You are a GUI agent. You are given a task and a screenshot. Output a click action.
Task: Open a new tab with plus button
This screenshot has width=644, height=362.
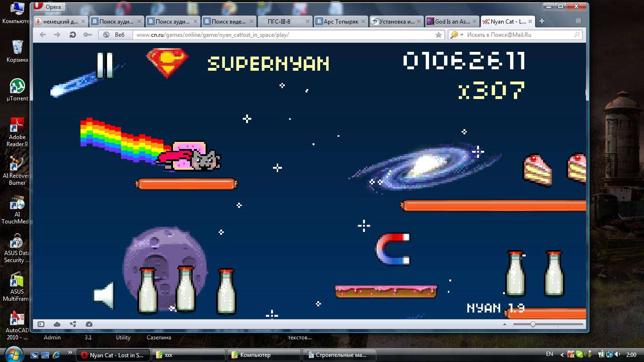coord(542,21)
